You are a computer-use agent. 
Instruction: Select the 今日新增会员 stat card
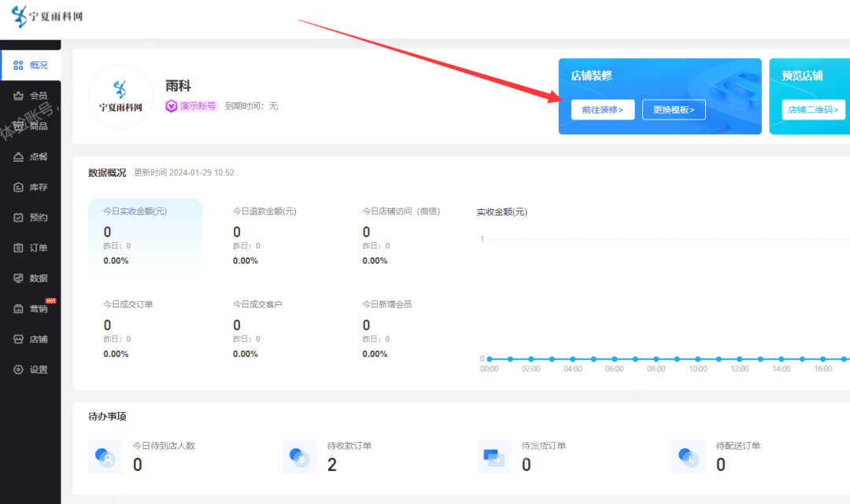click(x=405, y=328)
